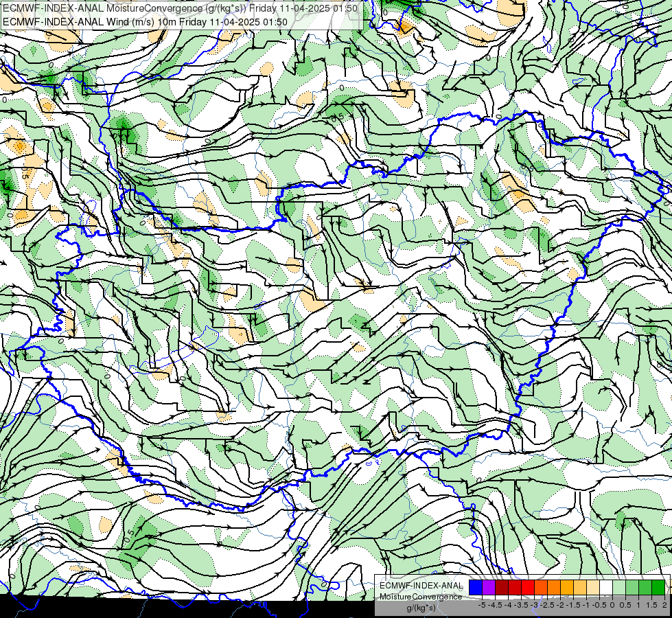Click the 'ECMWF-INDEX-ANAL' legend title
Screen dimensions: 672x618
[421, 586]
